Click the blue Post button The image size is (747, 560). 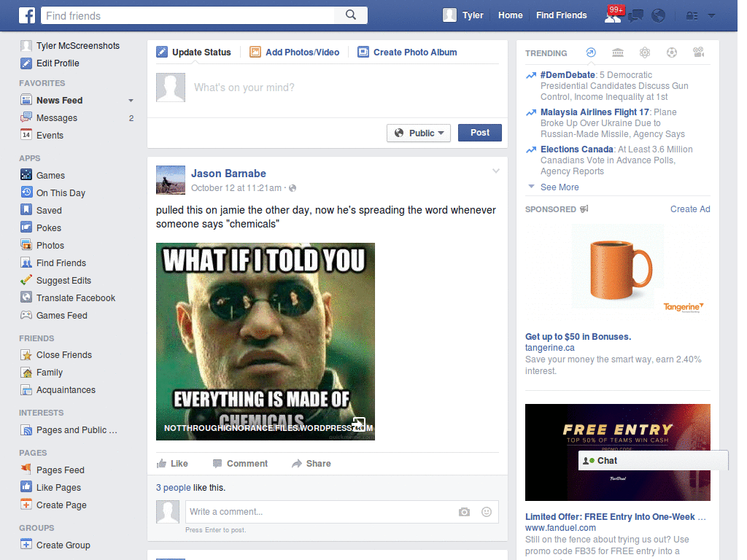[479, 133]
